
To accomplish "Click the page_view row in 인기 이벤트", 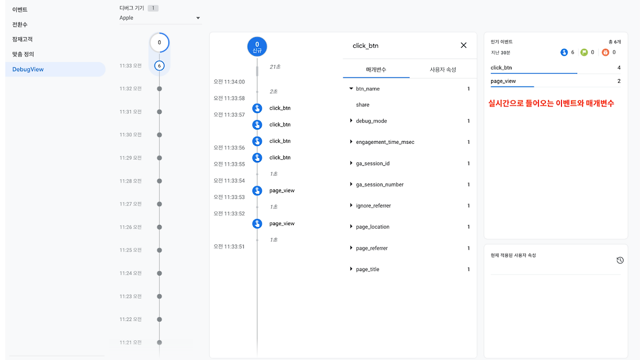I will point(555,81).
